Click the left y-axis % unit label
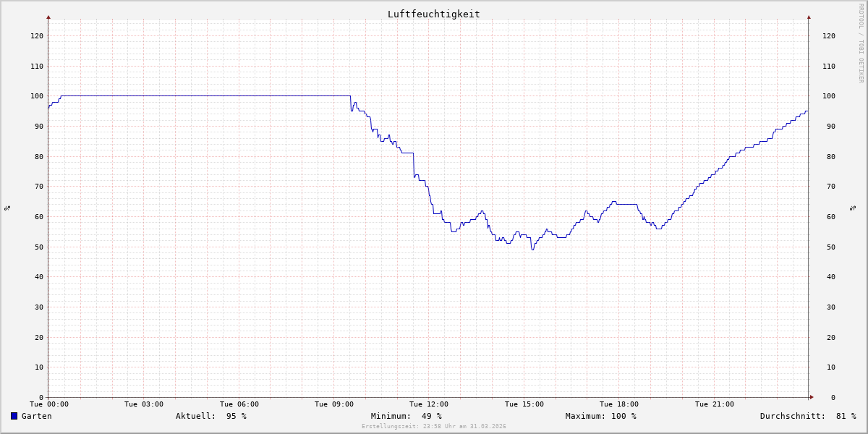 coord(7,208)
